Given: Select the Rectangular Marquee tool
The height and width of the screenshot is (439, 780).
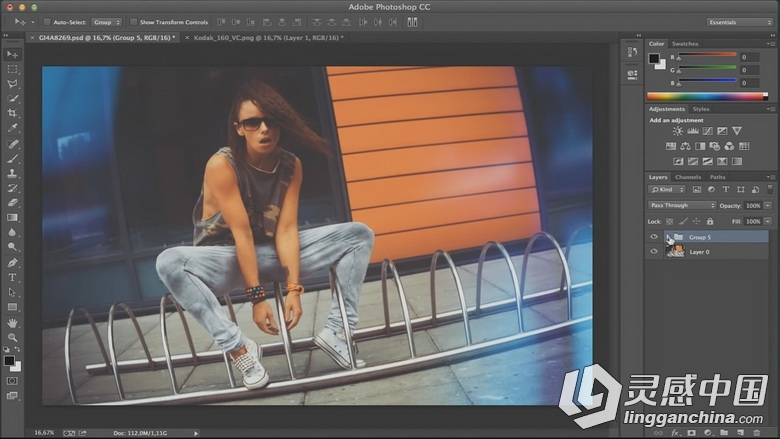Looking at the screenshot, I should coord(12,69).
